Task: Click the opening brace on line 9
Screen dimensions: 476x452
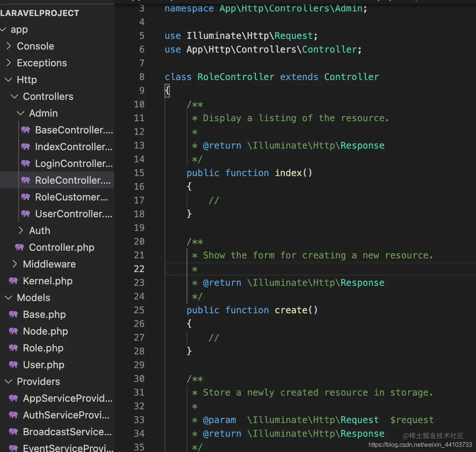Action: tap(167, 91)
